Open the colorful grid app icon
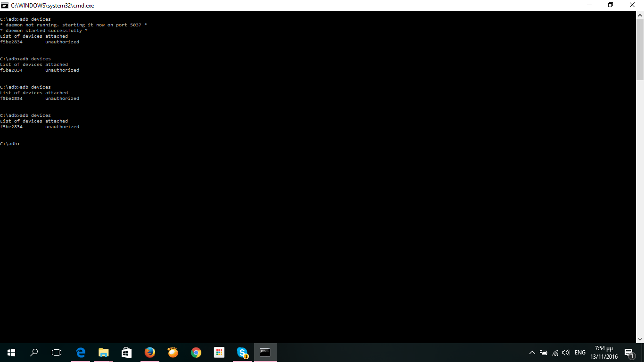The height and width of the screenshot is (362, 644). tap(219, 353)
